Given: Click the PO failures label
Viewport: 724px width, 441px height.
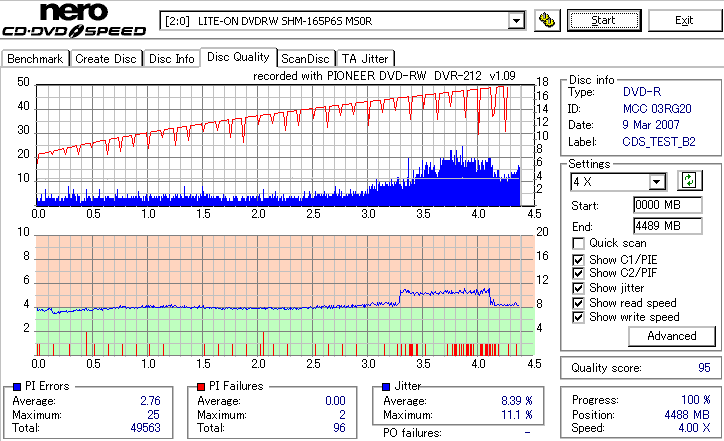Looking at the screenshot, I should [x=412, y=433].
